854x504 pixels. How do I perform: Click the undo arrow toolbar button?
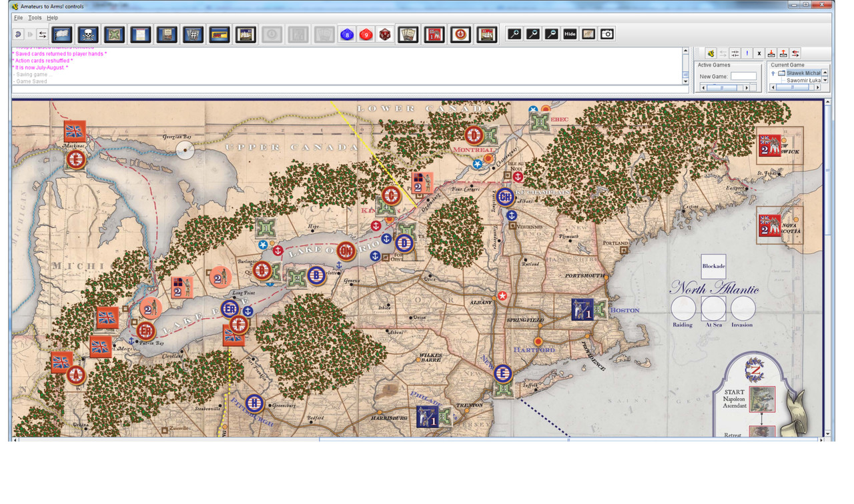pyautogui.click(x=18, y=34)
